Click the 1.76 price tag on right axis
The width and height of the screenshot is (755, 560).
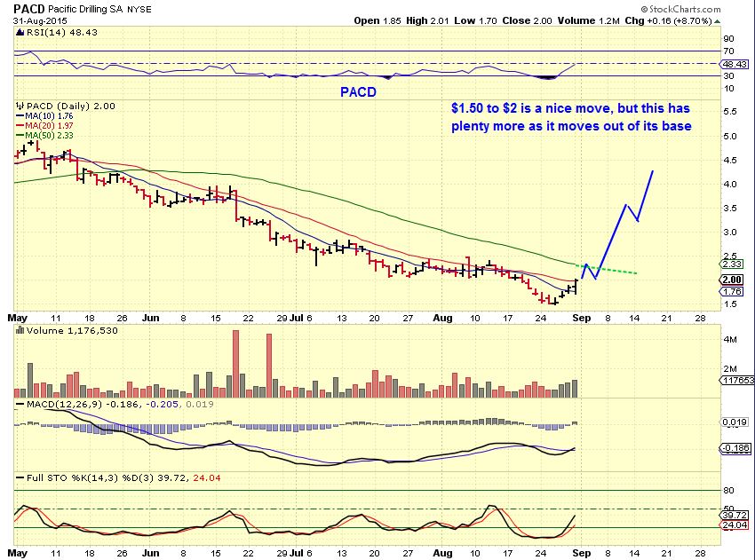click(x=733, y=292)
